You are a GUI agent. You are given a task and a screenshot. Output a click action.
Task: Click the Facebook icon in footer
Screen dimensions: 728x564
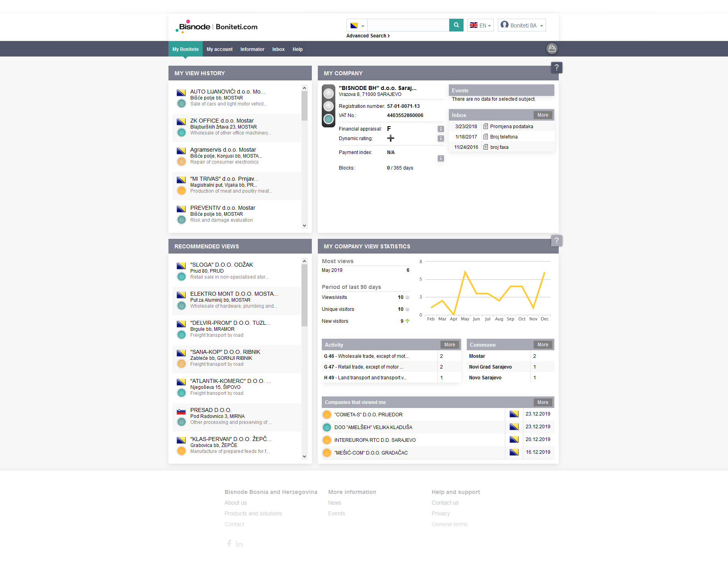[x=229, y=544]
